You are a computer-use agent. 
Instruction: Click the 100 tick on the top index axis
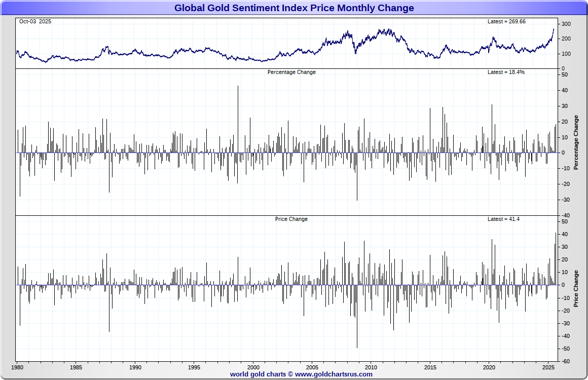click(566, 54)
